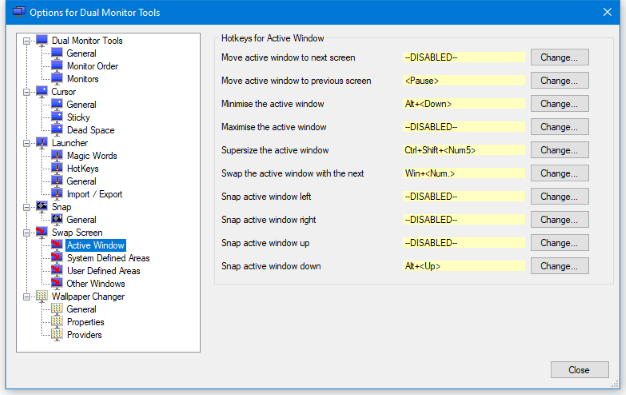Change hotkey for swap with the next
The image size is (626, 395).
coord(559,173)
